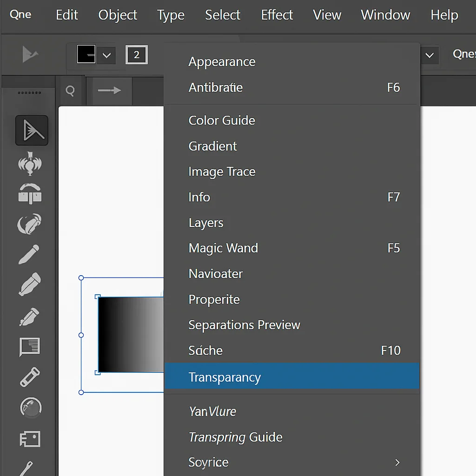Choose Antibratie with F6 shortcut

point(292,87)
